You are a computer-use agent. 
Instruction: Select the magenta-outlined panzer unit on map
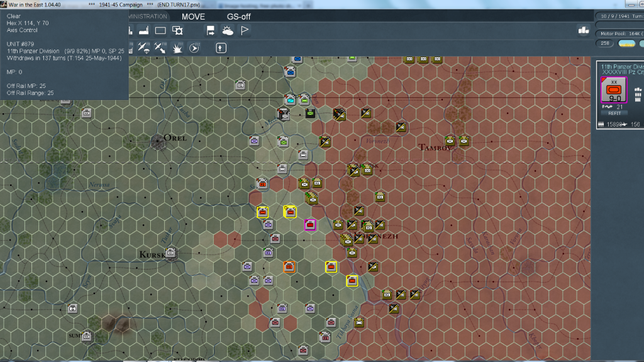pyautogui.click(x=309, y=225)
